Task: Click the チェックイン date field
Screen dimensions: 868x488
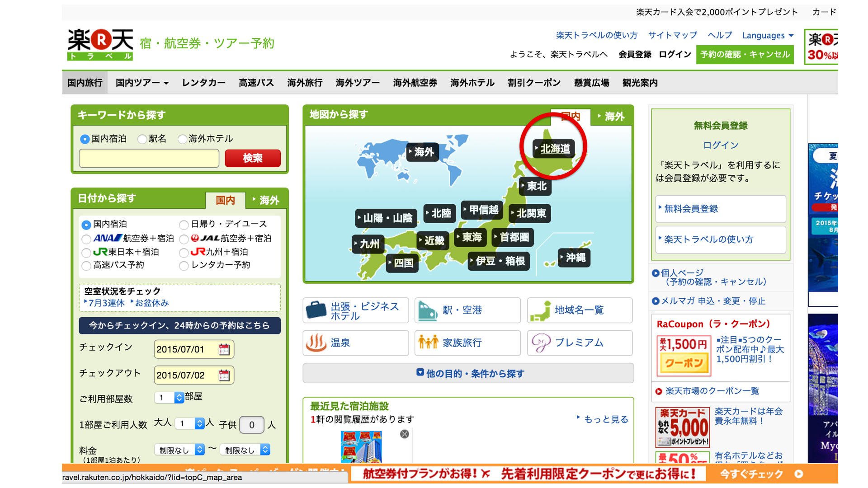Action: (x=194, y=349)
